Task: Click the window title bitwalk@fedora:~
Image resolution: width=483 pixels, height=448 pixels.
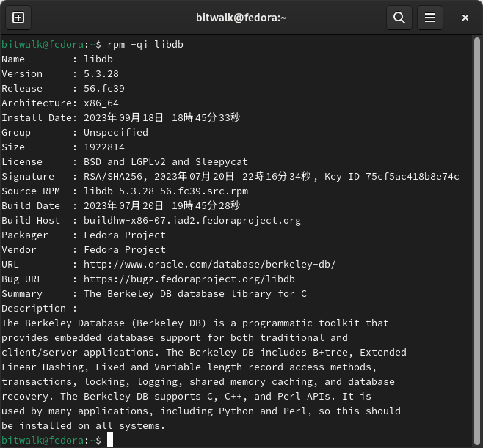Action: 241,18
